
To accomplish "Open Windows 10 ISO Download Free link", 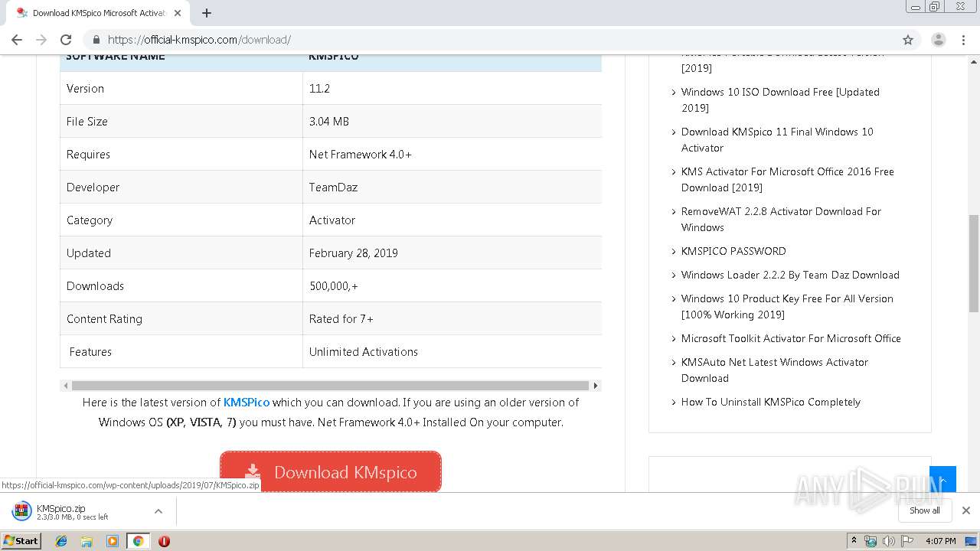I will (780, 99).
